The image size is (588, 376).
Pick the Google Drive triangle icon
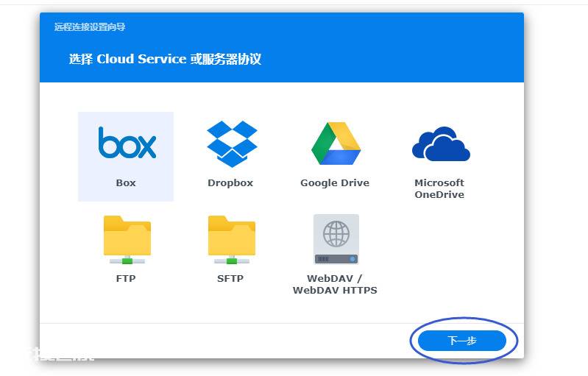(x=336, y=143)
